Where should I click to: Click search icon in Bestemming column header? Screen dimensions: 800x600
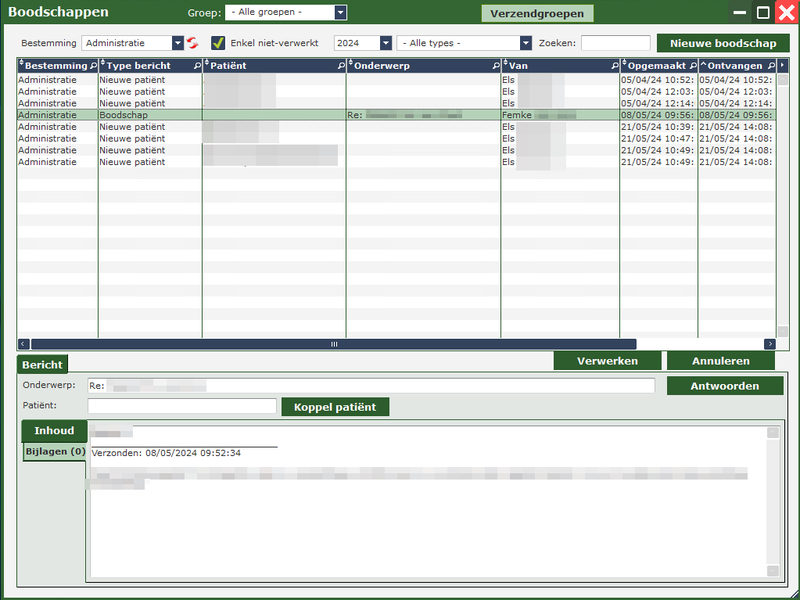(x=93, y=65)
